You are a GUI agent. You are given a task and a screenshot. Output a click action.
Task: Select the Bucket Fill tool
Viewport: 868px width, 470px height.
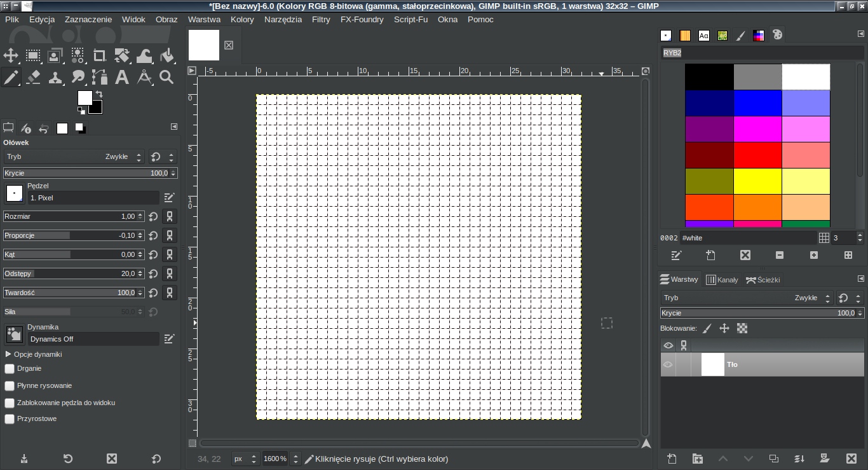[x=166, y=55]
